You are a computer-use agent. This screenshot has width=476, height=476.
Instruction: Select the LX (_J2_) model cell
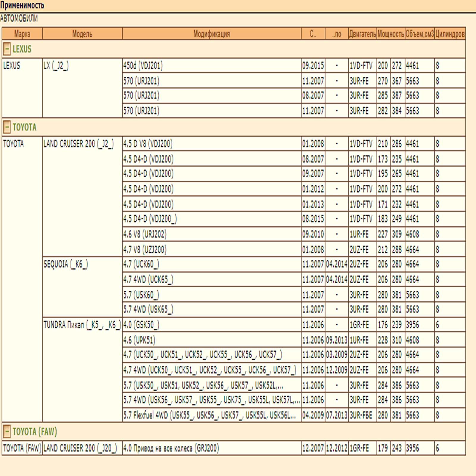click(x=82, y=88)
